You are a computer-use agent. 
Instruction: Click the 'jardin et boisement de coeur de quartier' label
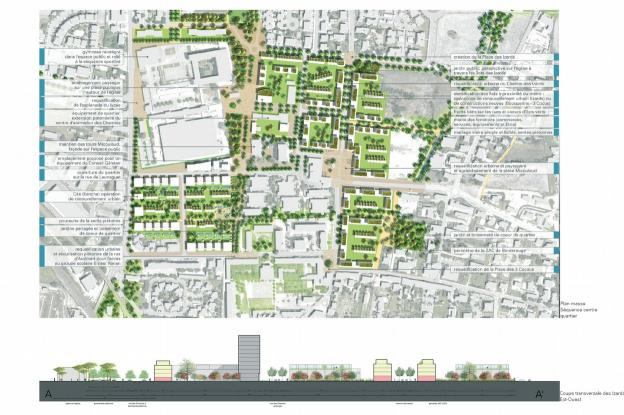[x=494, y=235]
